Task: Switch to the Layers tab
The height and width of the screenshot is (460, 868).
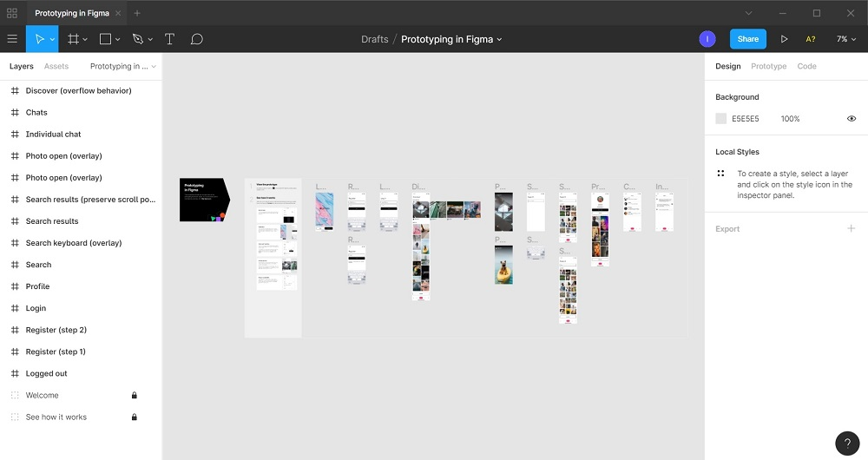Action: click(22, 67)
